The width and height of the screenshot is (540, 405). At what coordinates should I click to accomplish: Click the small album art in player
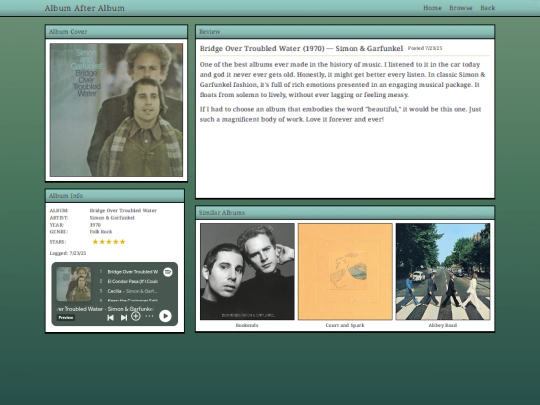[74, 284]
